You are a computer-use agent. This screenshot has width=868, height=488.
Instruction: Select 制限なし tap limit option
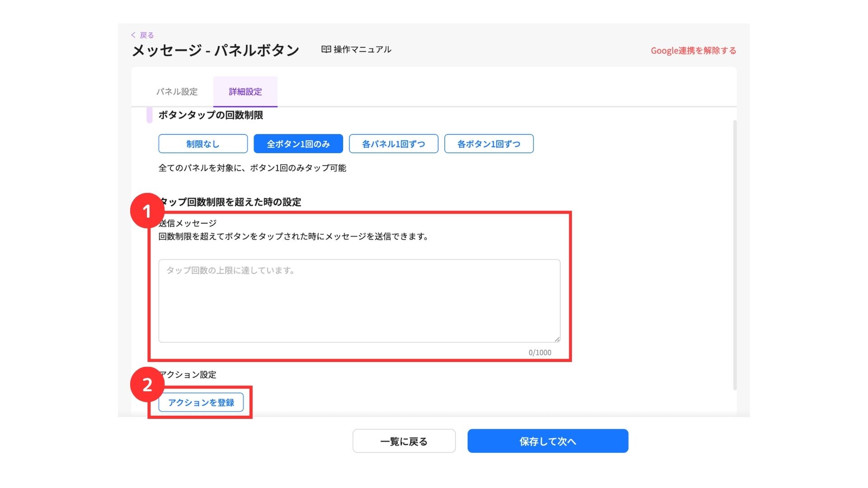pos(203,144)
